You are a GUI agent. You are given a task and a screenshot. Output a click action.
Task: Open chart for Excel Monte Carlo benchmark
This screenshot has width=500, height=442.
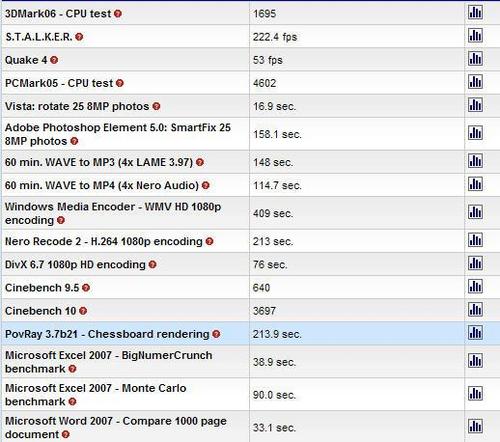click(x=475, y=393)
